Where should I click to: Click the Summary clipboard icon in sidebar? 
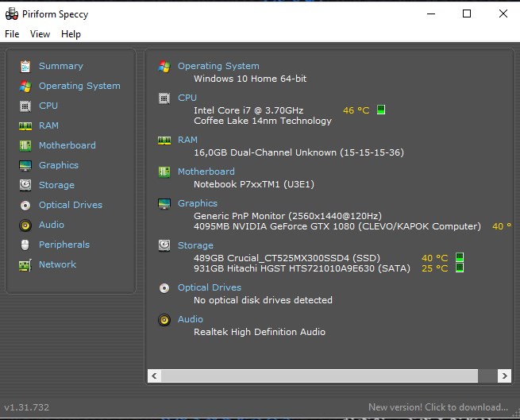coord(25,67)
